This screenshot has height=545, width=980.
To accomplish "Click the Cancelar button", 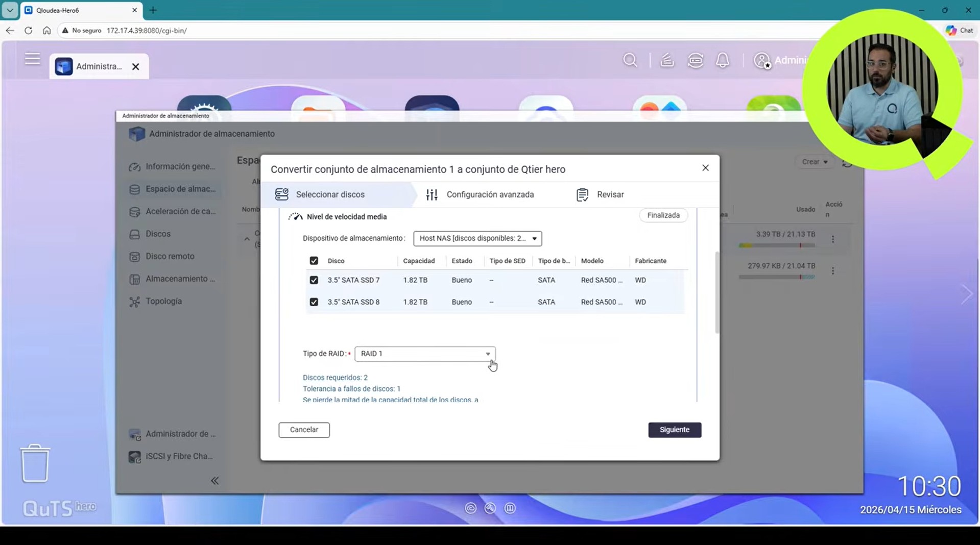I will [x=304, y=430].
